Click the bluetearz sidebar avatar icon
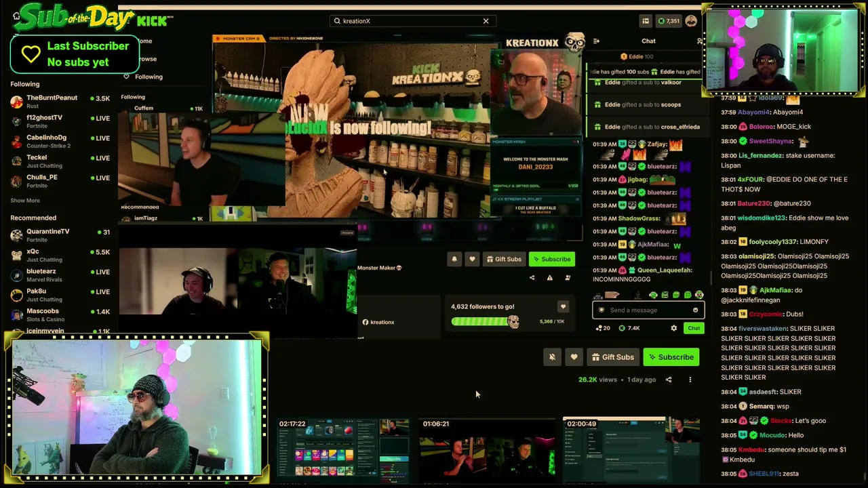This screenshot has width=868, height=488. (x=16, y=275)
